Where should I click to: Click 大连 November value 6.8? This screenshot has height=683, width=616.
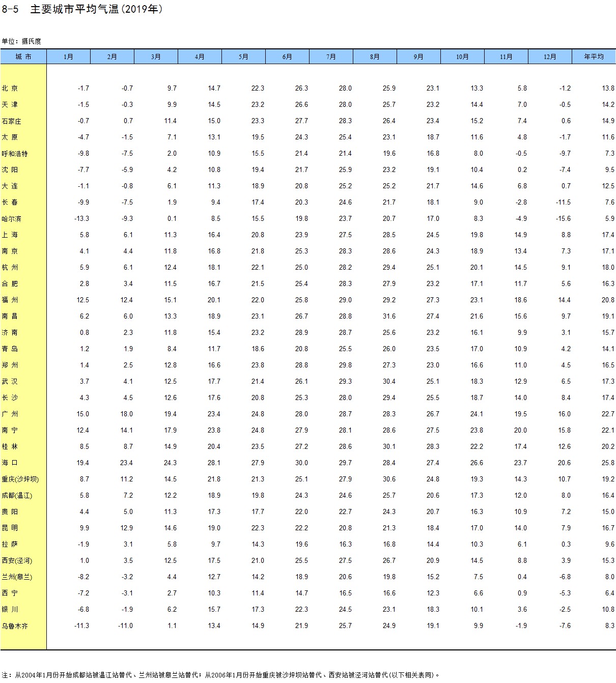point(522,186)
